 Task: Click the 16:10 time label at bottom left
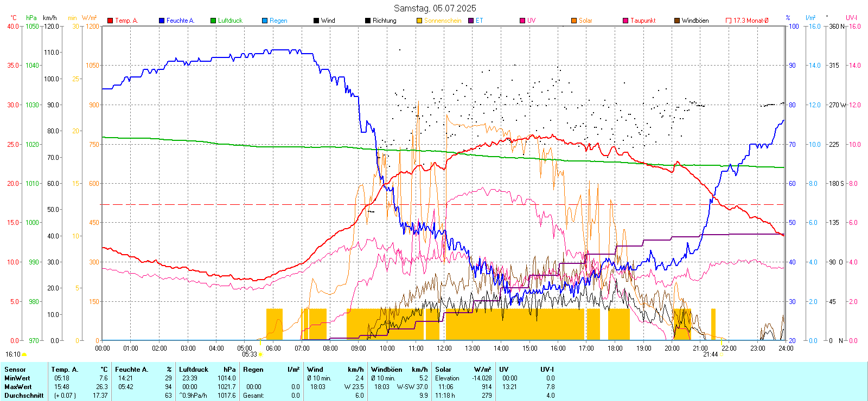pyautogui.click(x=13, y=354)
